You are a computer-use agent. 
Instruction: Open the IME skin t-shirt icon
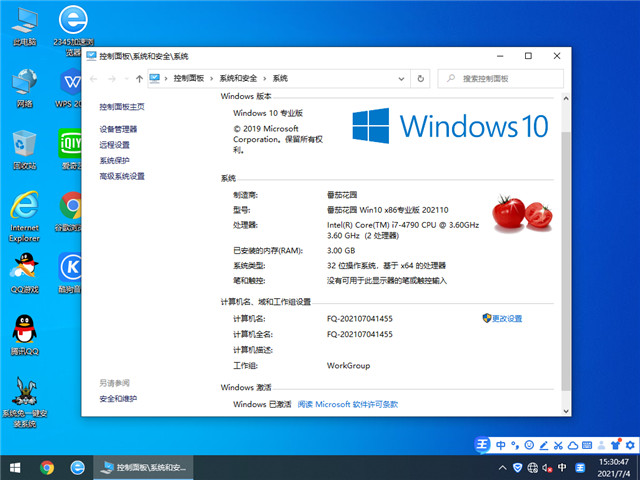(x=616, y=445)
